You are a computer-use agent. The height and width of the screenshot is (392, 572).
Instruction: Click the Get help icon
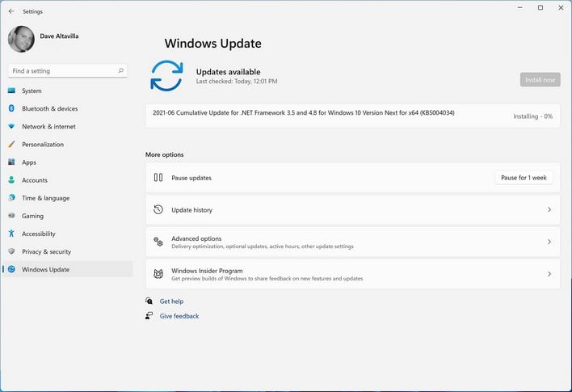tap(149, 301)
